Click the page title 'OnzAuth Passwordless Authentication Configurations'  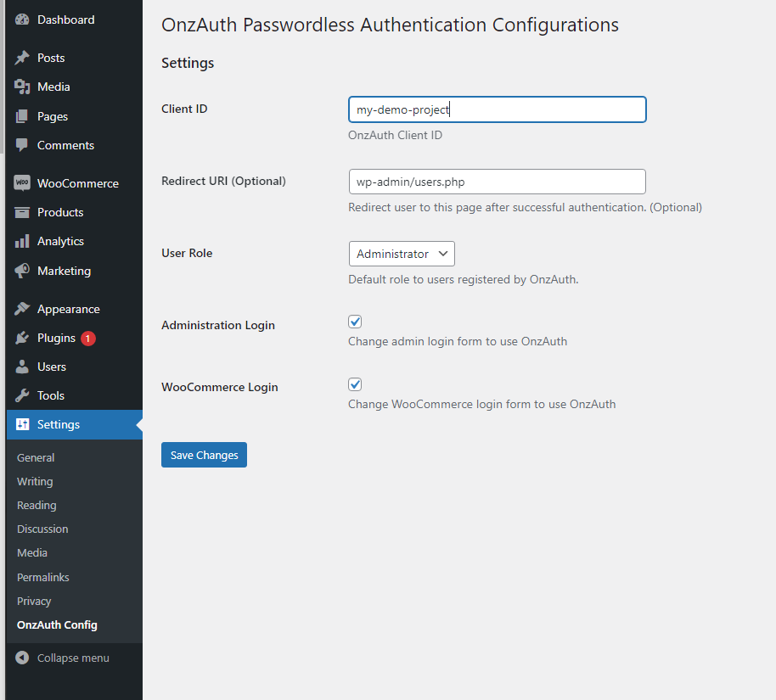point(390,25)
